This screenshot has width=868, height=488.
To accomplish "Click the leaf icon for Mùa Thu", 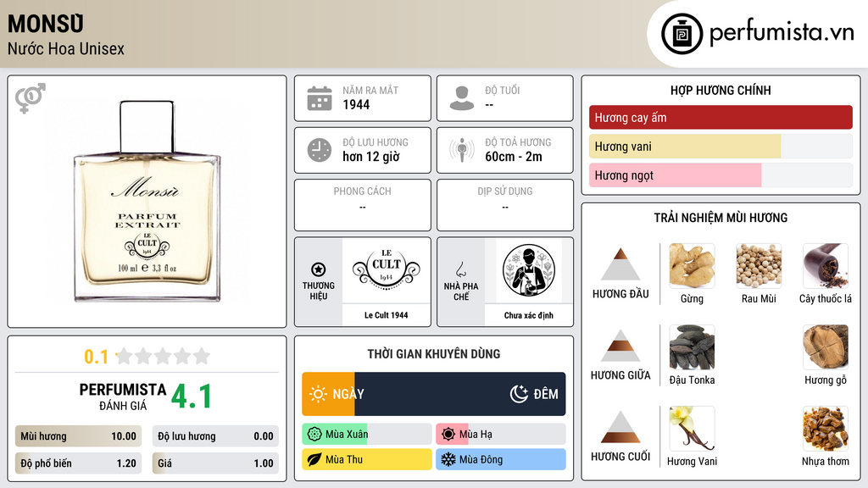I will click(314, 459).
